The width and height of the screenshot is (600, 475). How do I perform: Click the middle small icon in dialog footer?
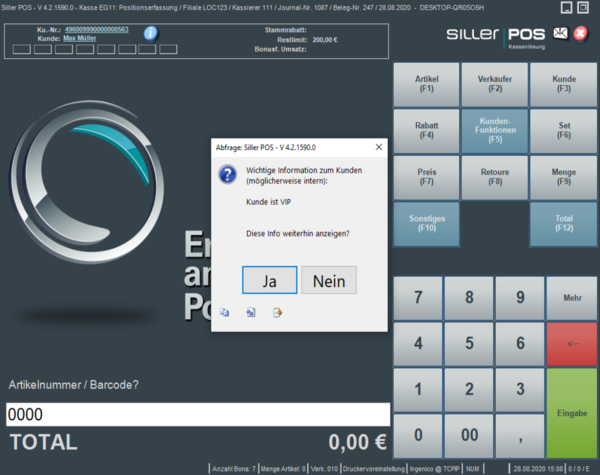(251, 312)
